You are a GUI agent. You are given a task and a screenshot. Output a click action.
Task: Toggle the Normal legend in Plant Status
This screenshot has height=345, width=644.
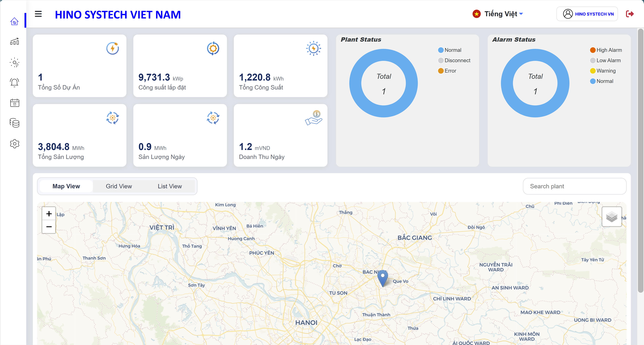coord(450,50)
